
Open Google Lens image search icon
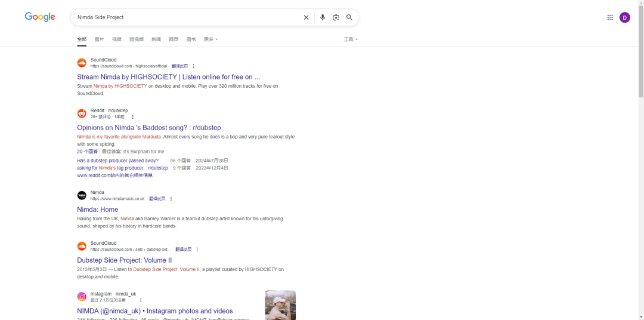point(336,17)
